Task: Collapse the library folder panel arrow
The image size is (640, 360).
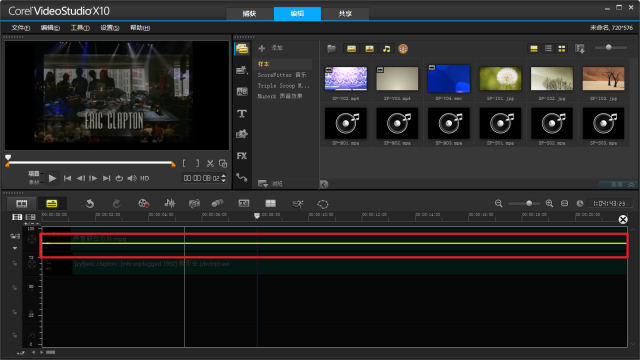Action: [x=324, y=184]
